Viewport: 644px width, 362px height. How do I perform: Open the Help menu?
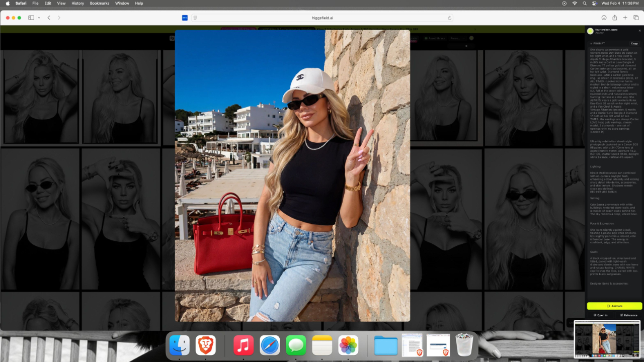click(139, 3)
